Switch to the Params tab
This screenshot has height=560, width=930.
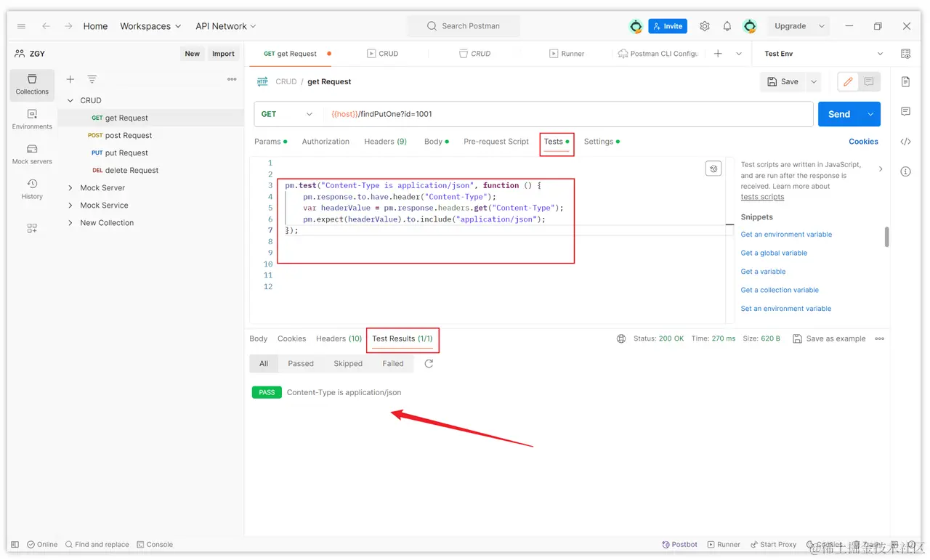click(270, 142)
